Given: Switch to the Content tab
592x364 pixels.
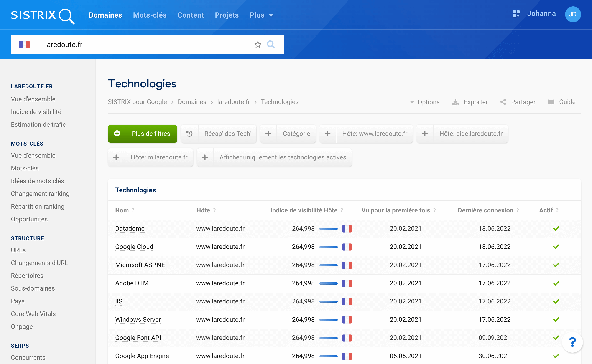Looking at the screenshot, I should coord(191,15).
